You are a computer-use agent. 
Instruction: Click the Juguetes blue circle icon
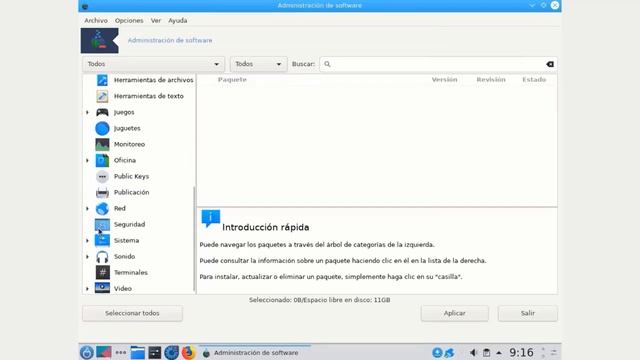pos(102,128)
